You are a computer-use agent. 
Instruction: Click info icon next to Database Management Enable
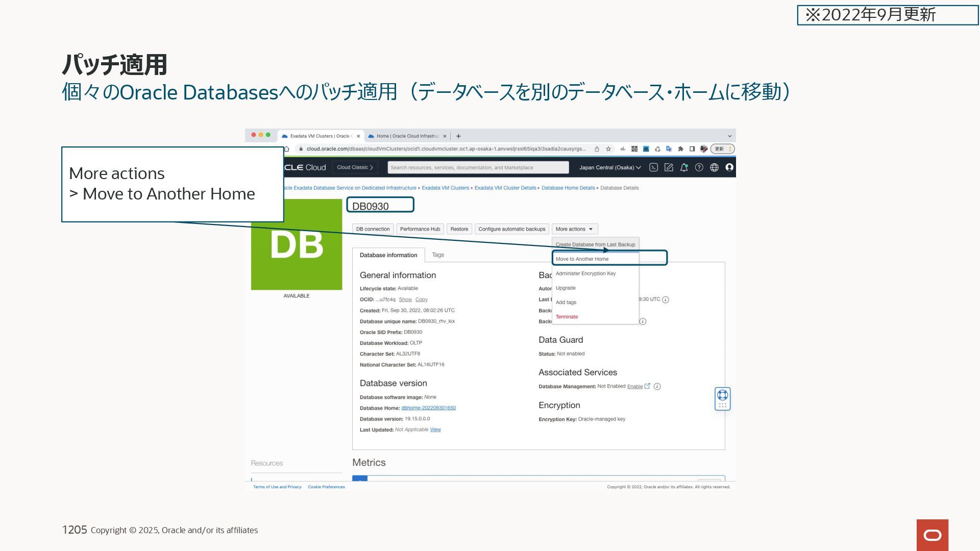pyautogui.click(x=657, y=387)
